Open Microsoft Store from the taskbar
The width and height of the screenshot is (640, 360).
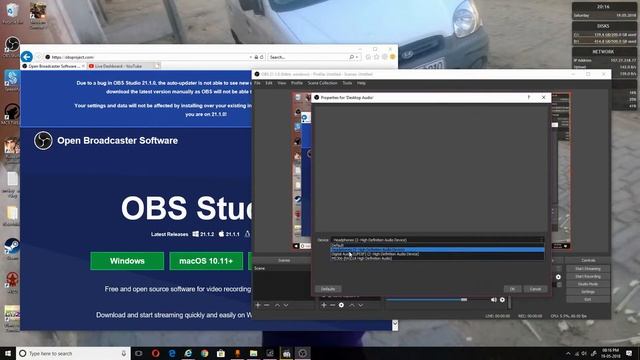click(221, 353)
